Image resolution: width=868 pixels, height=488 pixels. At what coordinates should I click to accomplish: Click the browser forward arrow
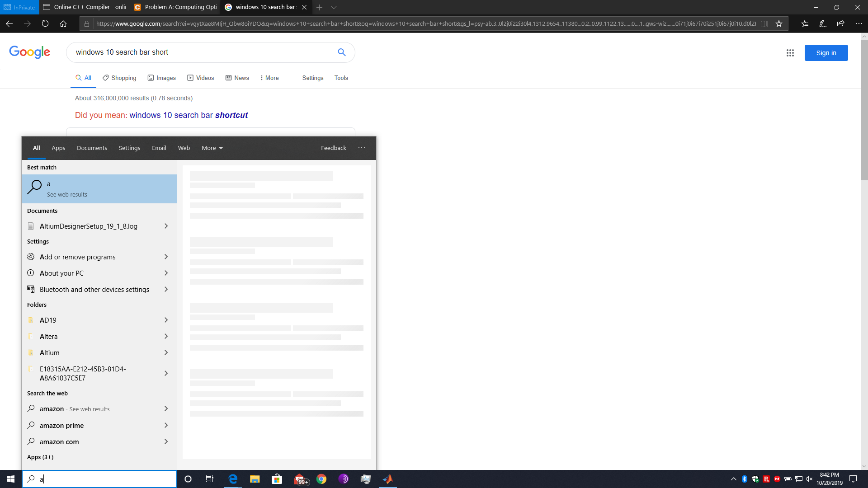click(x=27, y=23)
